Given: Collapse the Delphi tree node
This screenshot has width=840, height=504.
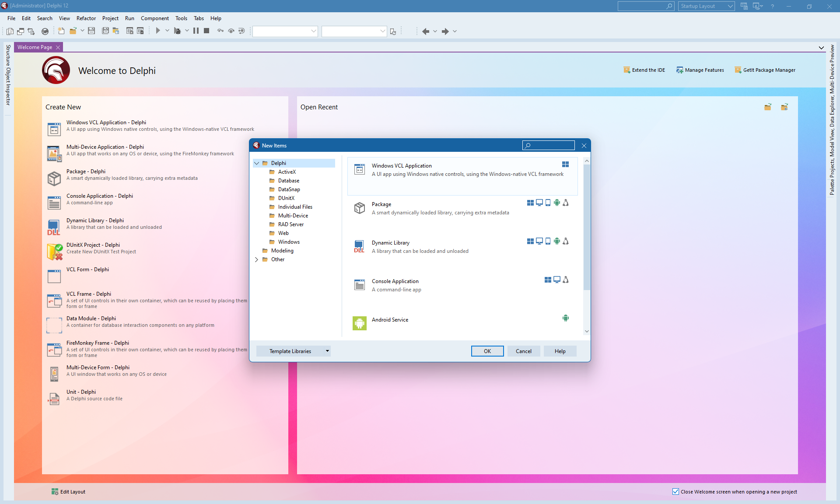Looking at the screenshot, I should tap(257, 163).
